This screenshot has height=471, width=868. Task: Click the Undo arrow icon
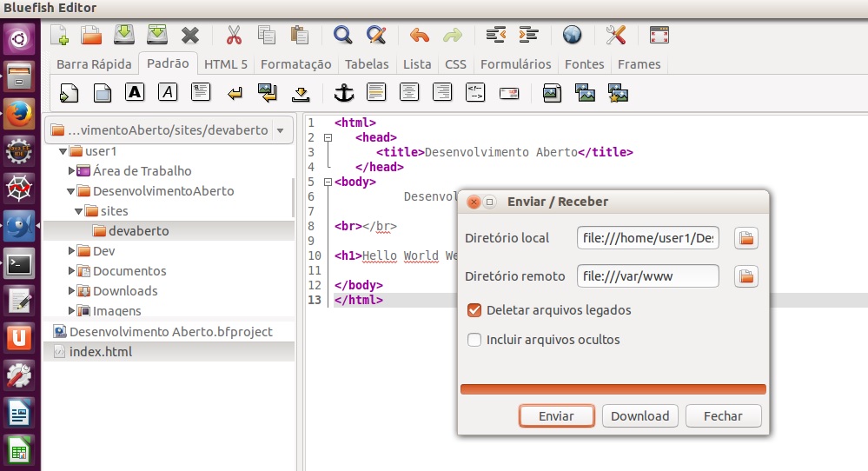coord(420,35)
